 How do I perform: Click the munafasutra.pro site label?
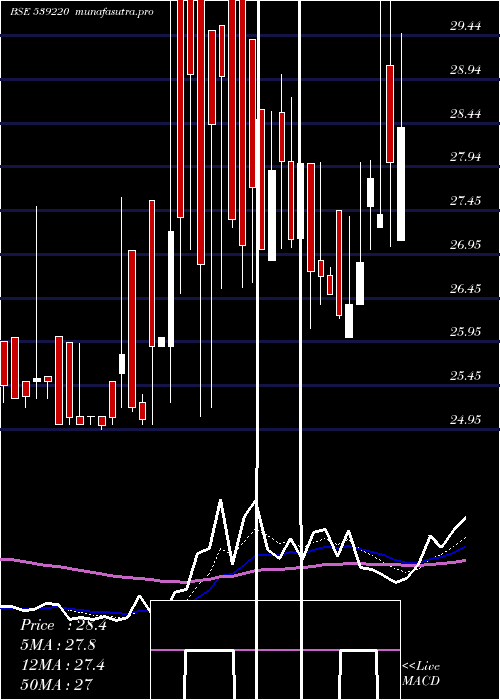pyautogui.click(x=115, y=12)
